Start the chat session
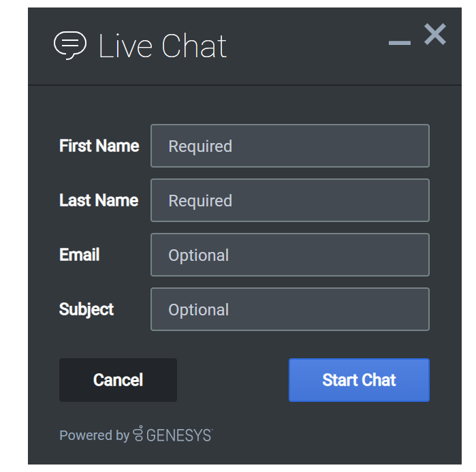 359,380
